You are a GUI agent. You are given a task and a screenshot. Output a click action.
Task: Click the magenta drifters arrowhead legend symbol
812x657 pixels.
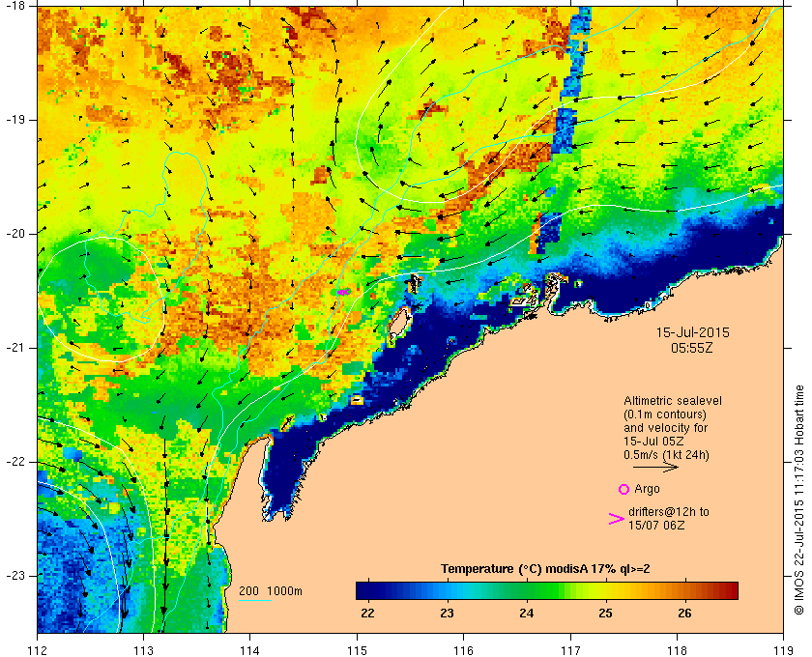(x=616, y=519)
